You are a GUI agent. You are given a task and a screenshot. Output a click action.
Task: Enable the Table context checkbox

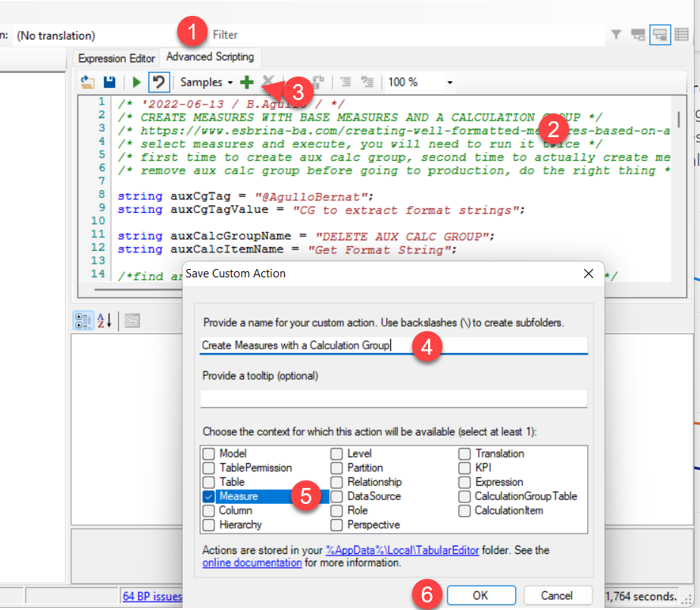(x=208, y=482)
